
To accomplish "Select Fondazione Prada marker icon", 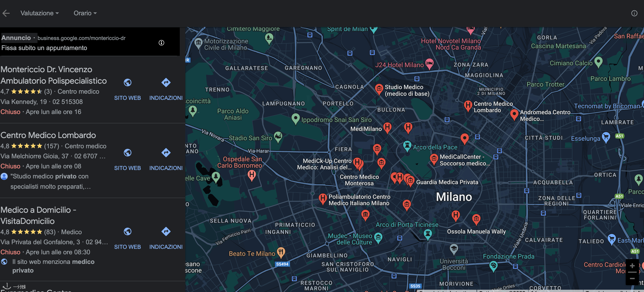I will pyautogui.click(x=493, y=266).
